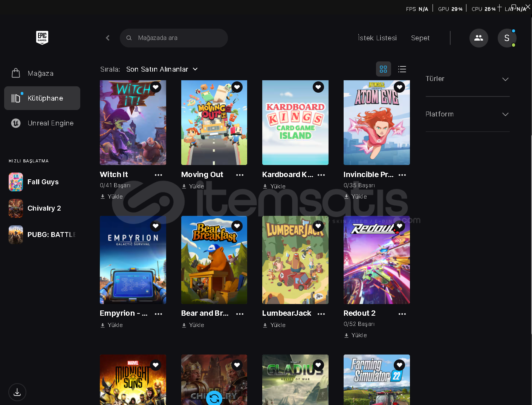This screenshot has width=532, height=405.
Task: Click the magnifier icon in search bar
Action: point(129,38)
